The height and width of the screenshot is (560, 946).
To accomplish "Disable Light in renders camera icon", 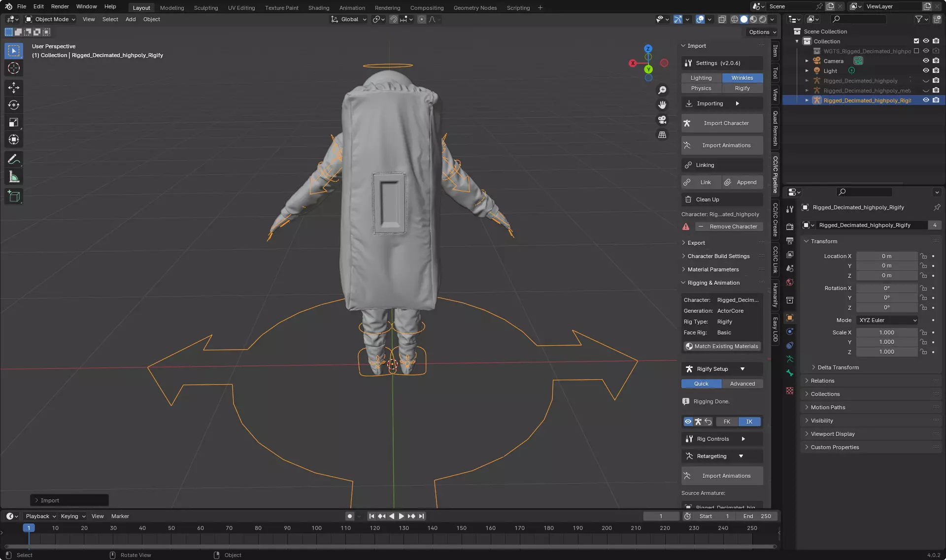I will (x=936, y=71).
